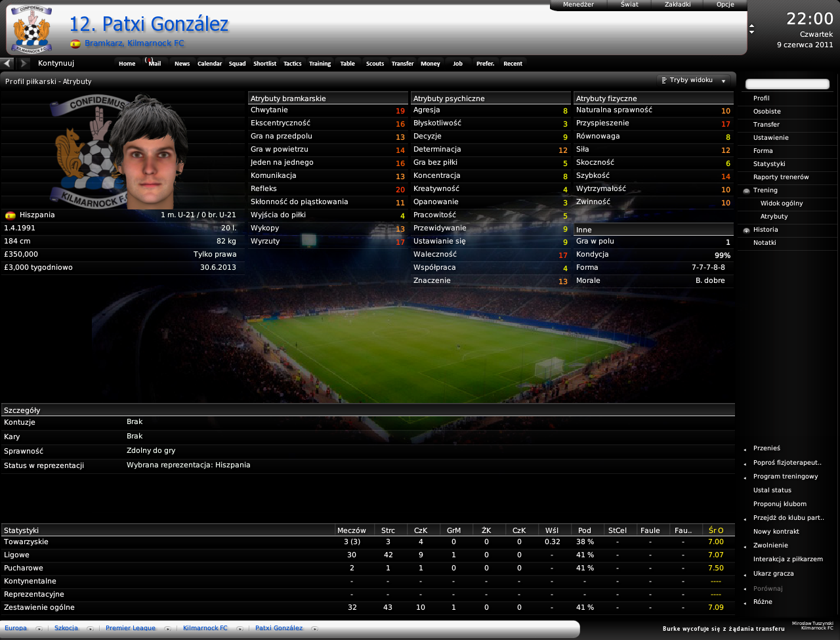Click the search field in the right sidebar

coord(787,84)
